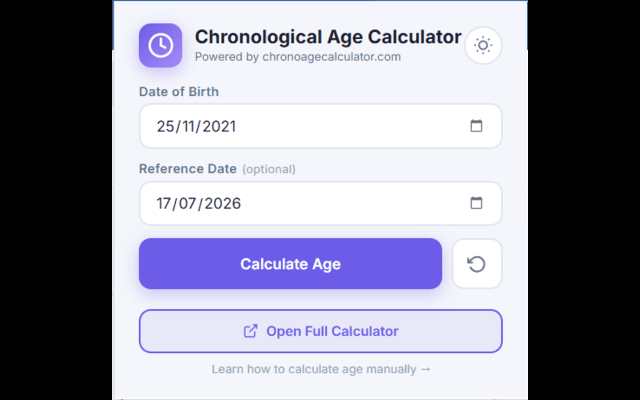Viewport: 640px width, 400px height.
Task: Click the Chronological Age Calculator title
Action: [x=328, y=37]
